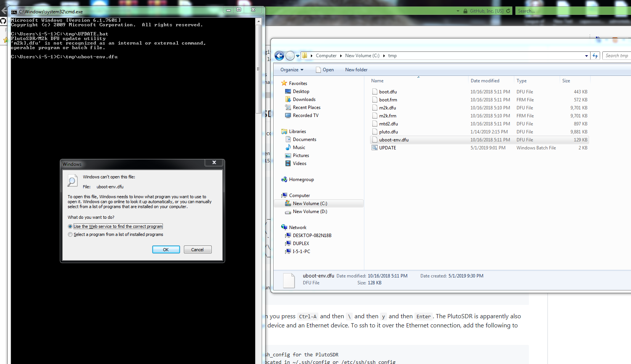This screenshot has height=364, width=631.
Task: Sort files by Size column
Action: [575, 81]
